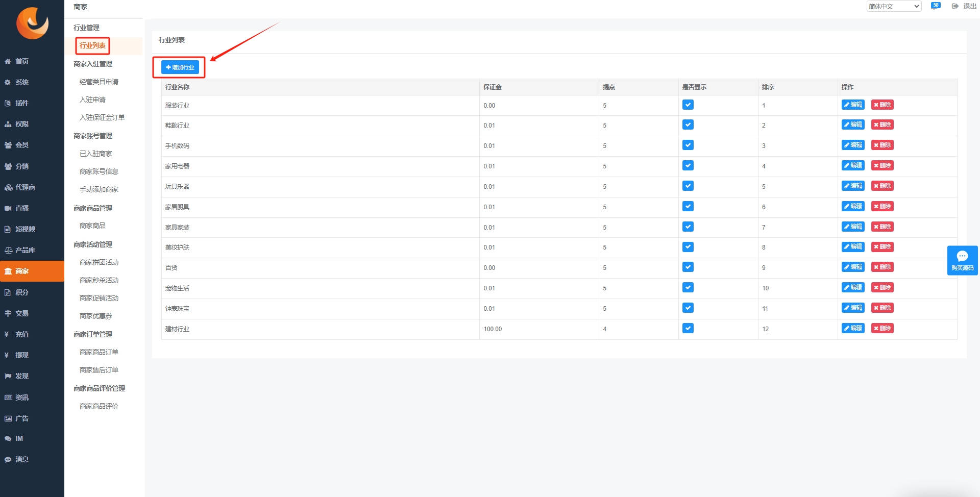Toggle 是否显示 checkbox for 鞋靴行业
Viewport: 980px width, 497px height.
688,125
